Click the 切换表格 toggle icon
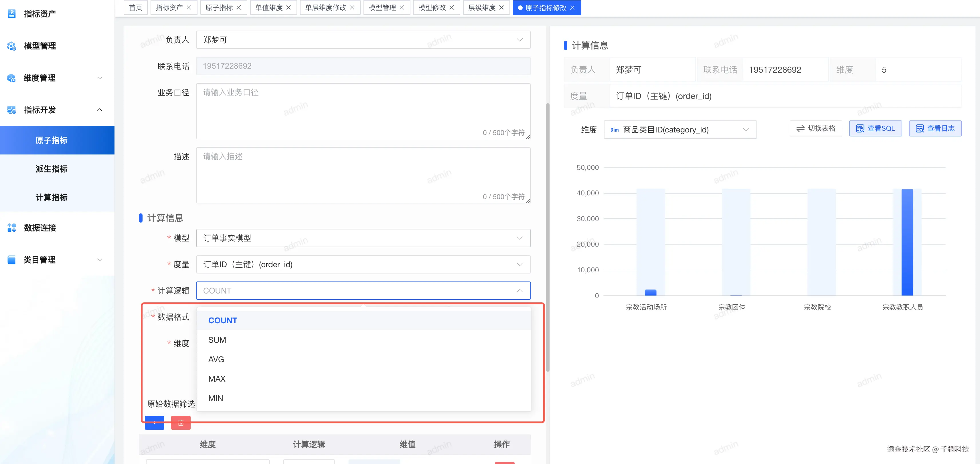 tap(801, 128)
